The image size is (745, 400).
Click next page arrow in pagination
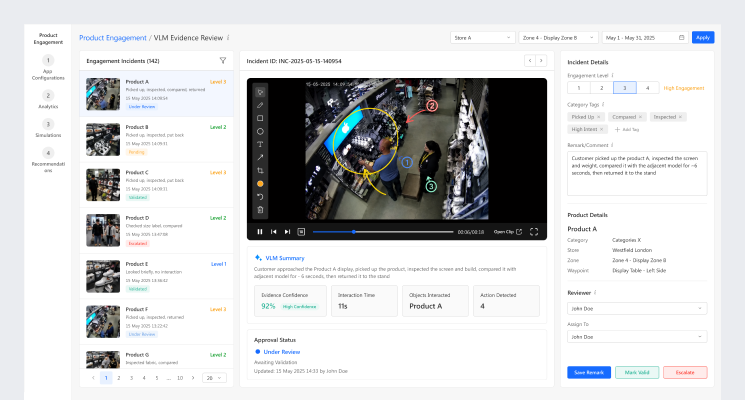pos(193,378)
